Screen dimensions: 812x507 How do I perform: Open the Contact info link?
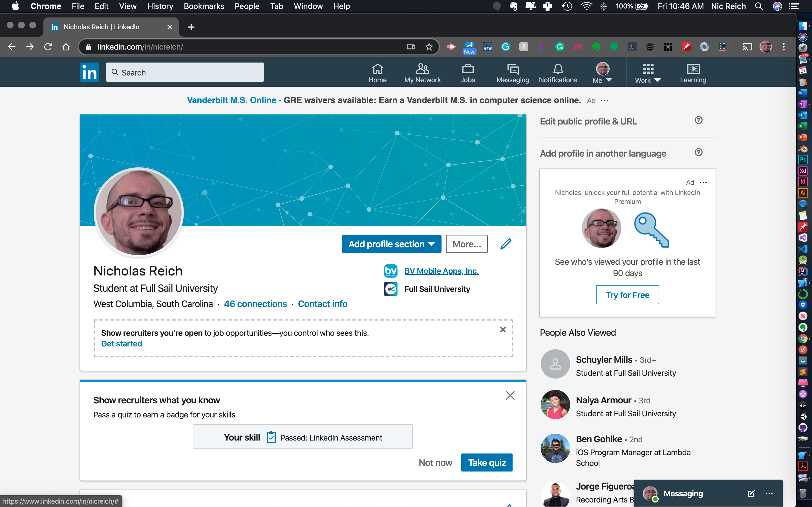(323, 304)
